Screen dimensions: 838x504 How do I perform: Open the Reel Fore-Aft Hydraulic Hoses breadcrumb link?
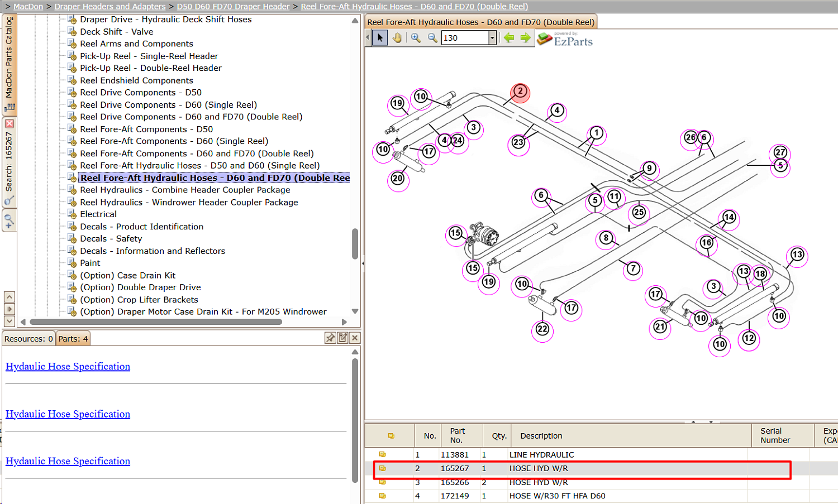coord(415,7)
